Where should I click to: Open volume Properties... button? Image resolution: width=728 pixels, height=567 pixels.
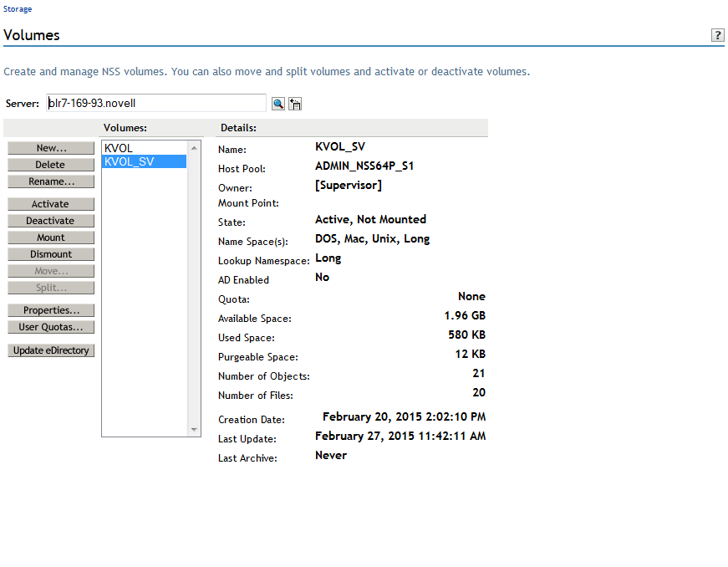point(51,310)
